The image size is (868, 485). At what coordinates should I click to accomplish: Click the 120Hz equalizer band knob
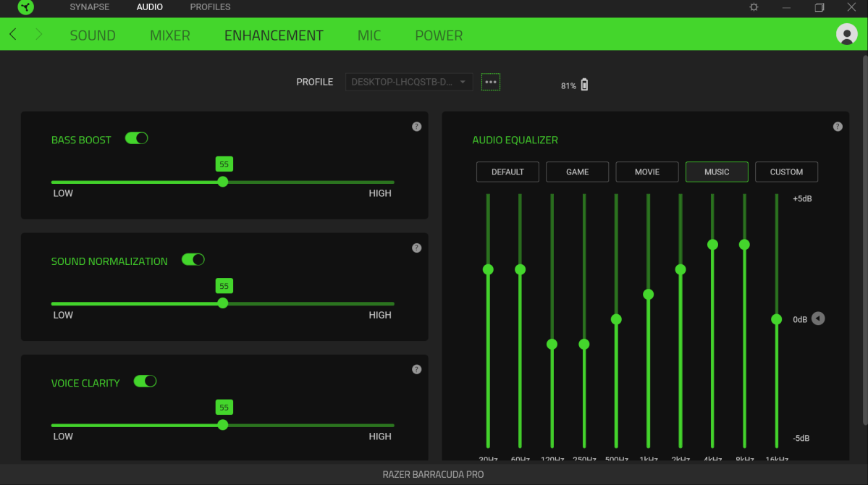(x=552, y=345)
